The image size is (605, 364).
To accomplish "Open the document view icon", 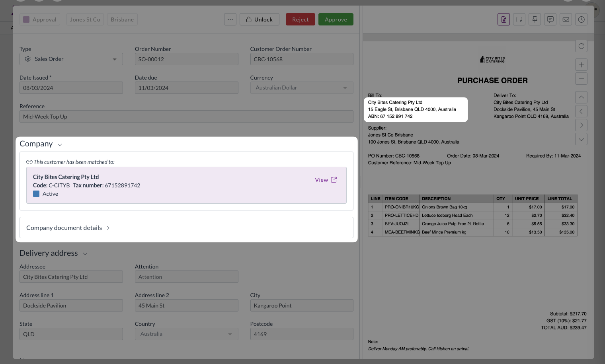I will point(504,19).
